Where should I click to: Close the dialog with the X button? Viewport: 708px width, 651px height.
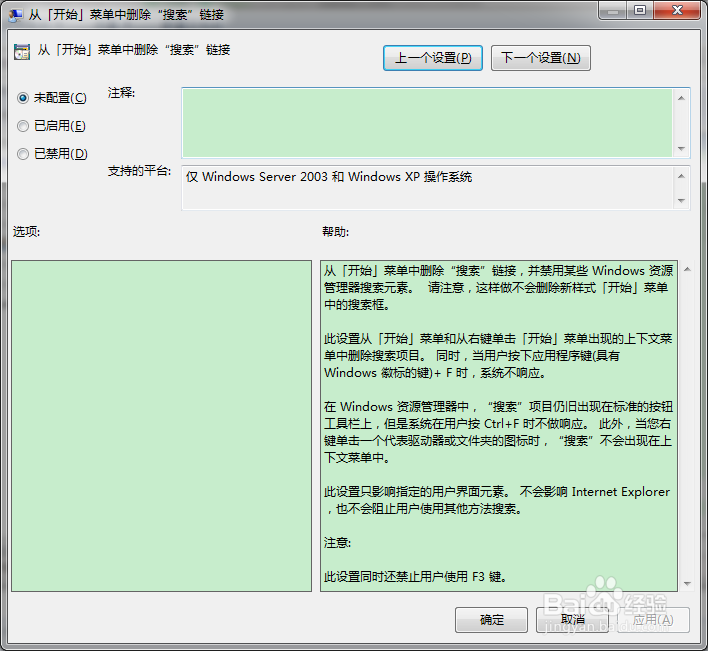point(677,11)
